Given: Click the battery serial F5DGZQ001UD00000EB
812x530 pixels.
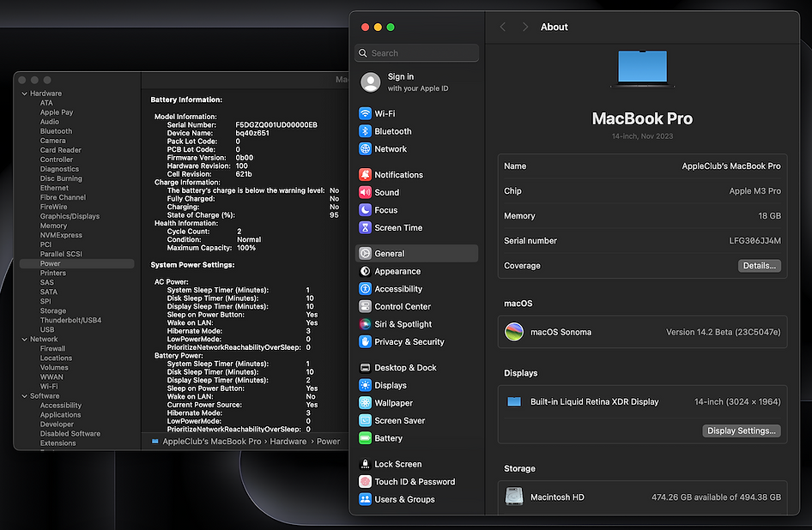Looking at the screenshot, I should point(276,124).
